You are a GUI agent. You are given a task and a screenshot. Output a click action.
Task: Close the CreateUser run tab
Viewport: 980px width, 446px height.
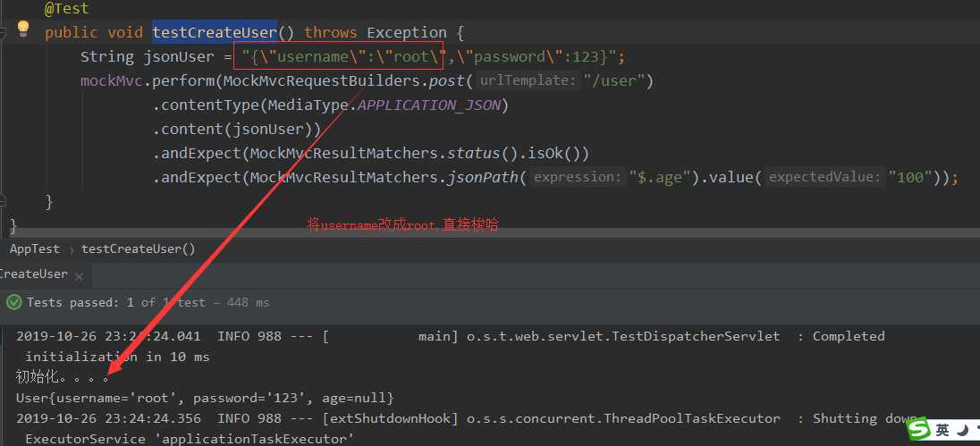79,275
